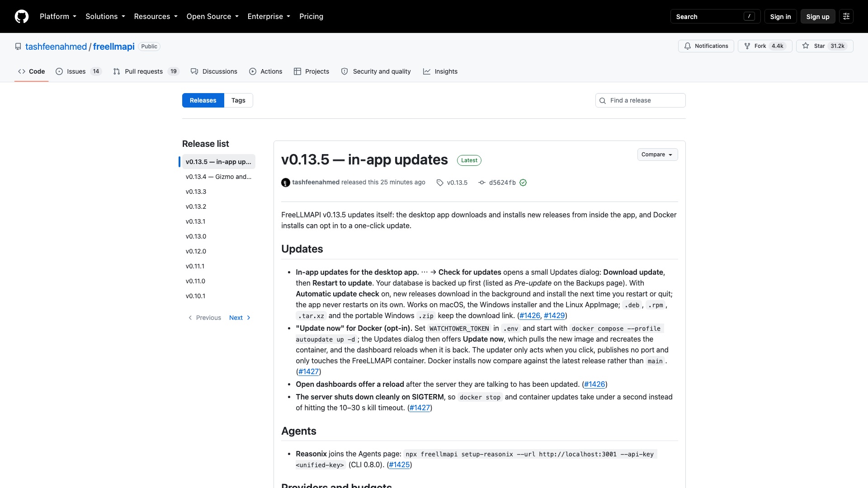Select the Releases tab
868x488 pixels.
click(x=203, y=100)
